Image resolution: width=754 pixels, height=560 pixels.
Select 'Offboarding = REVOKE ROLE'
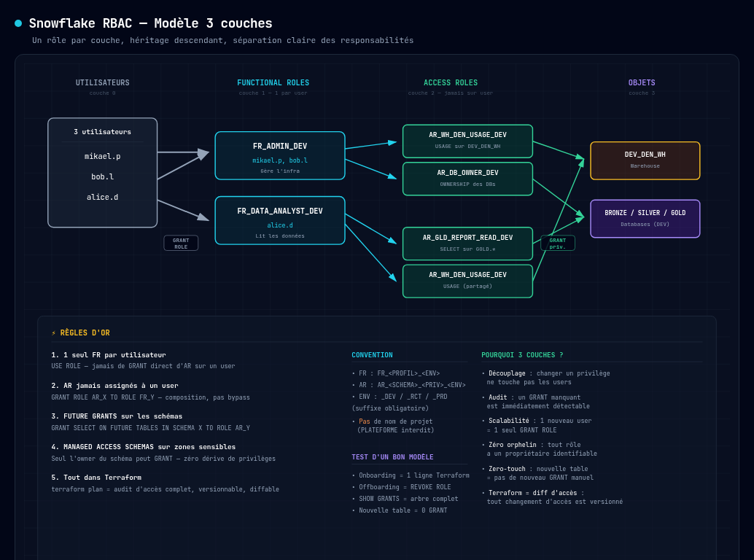coord(402,487)
